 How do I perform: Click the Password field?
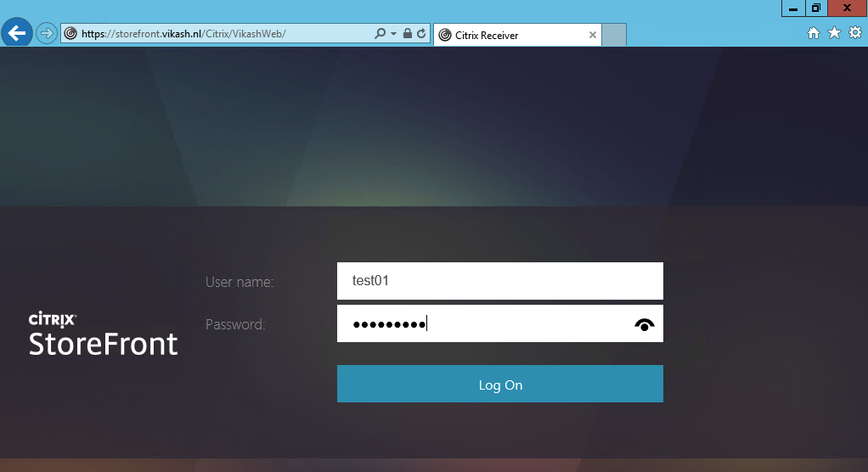pyautogui.click(x=500, y=323)
